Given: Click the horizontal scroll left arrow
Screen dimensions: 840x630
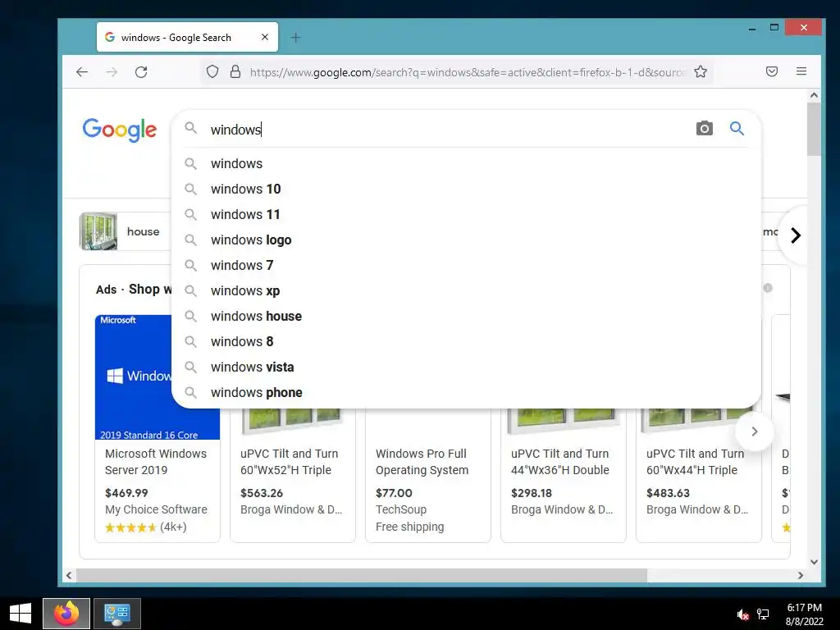Looking at the screenshot, I should click(x=69, y=575).
